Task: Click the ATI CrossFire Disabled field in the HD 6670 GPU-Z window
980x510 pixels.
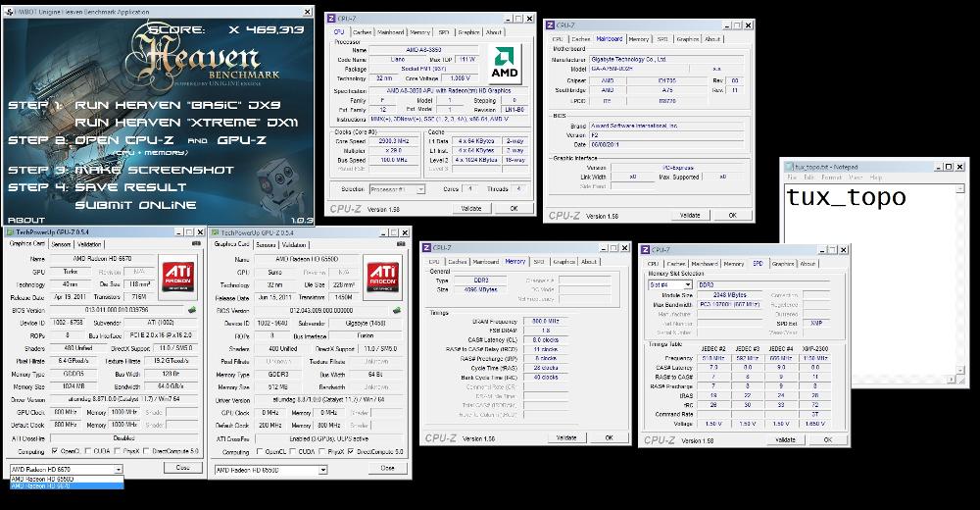Action: tap(123, 438)
